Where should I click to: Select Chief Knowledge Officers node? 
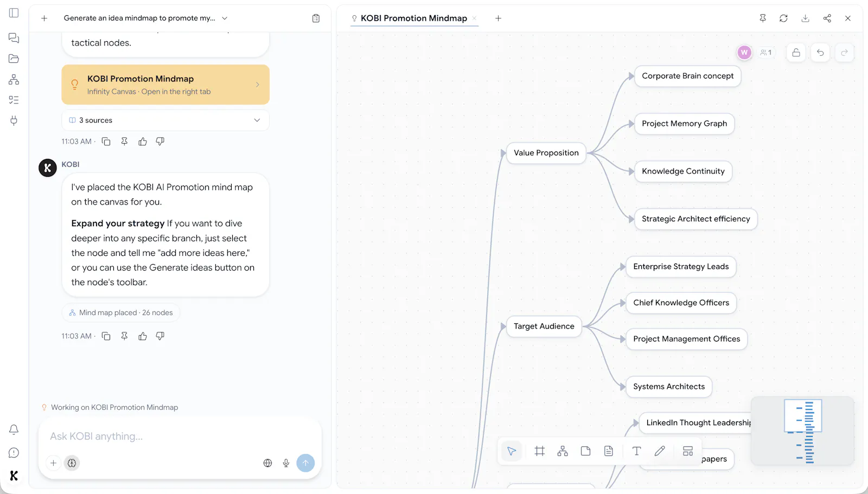(681, 303)
